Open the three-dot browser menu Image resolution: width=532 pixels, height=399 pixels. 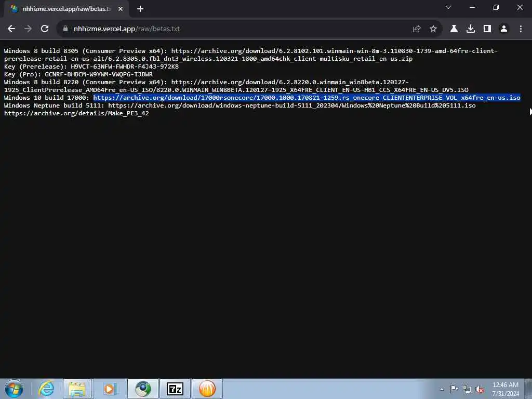(x=521, y=29)
